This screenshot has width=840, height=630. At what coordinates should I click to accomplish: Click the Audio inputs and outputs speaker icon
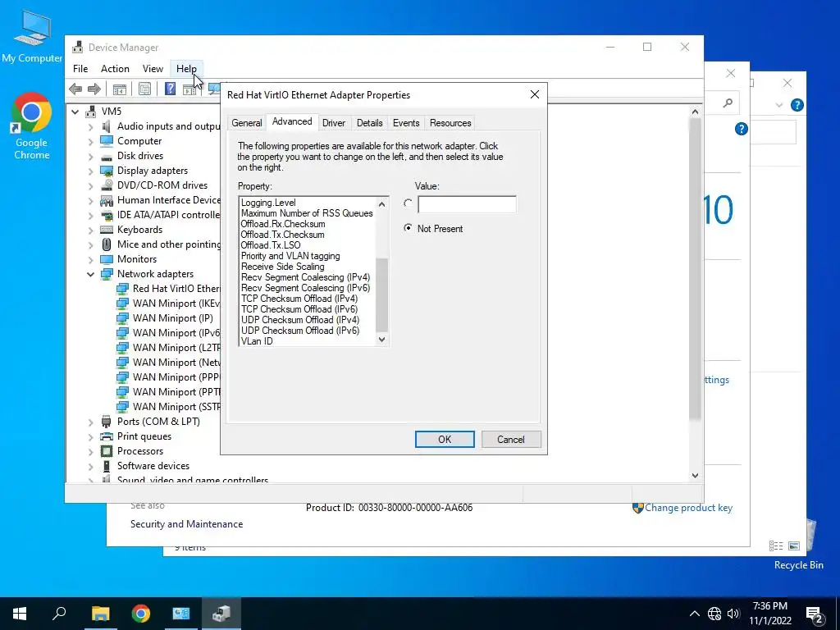click(107, 126)
